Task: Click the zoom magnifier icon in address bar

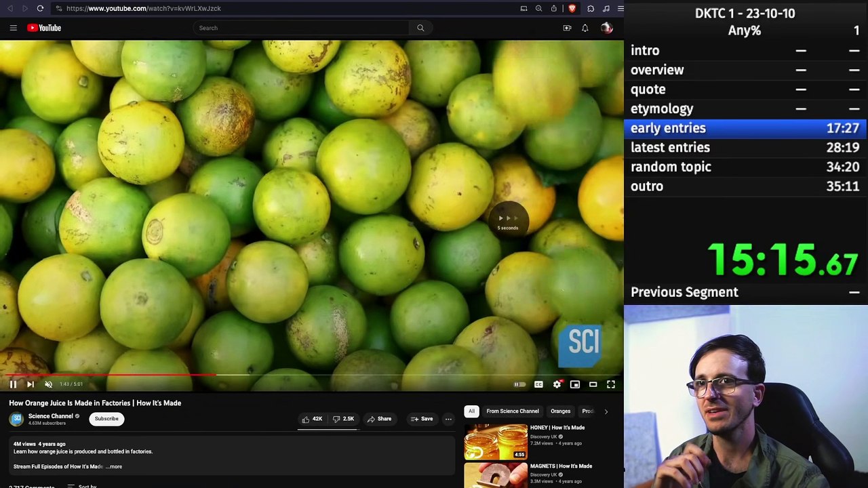Action: 538,8
